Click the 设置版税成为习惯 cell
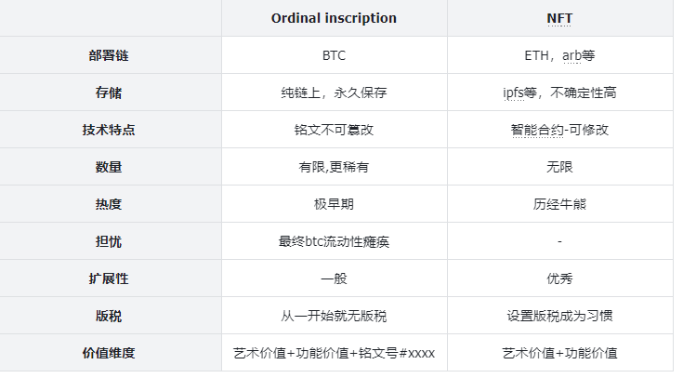The image size is (676, 379). [x=559, y=316]
